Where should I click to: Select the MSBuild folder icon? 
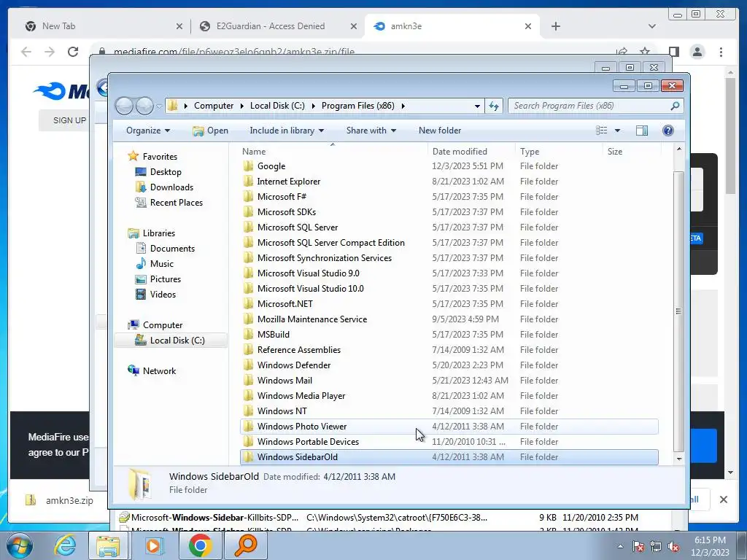point(248,334)
